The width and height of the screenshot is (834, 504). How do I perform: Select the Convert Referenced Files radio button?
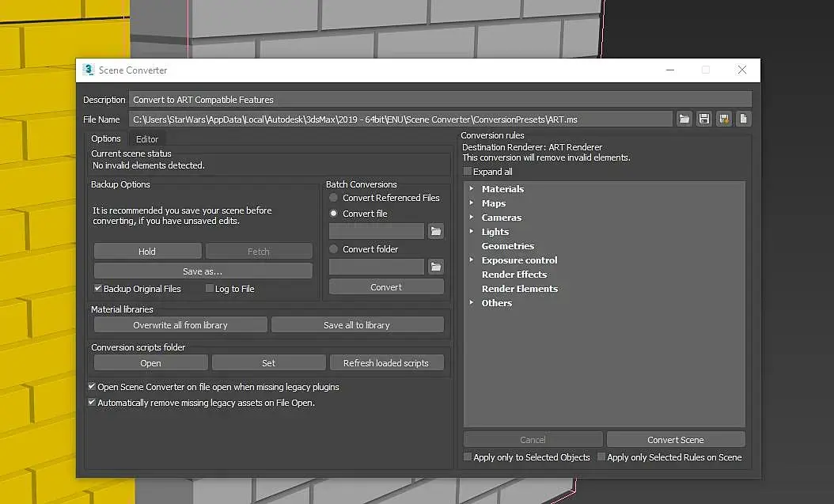pos(333,198)
